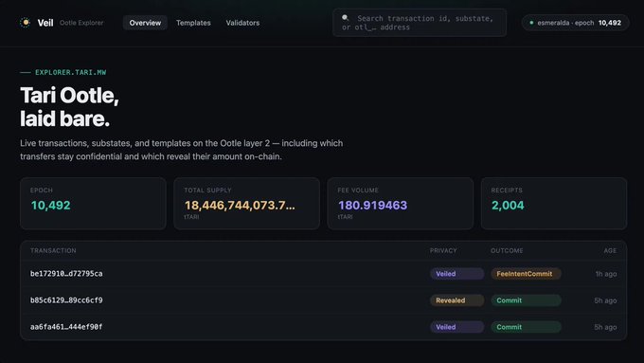Open transaction b85c6129…89cc6cf9
The image size is (644, 363).
(66, 300)
